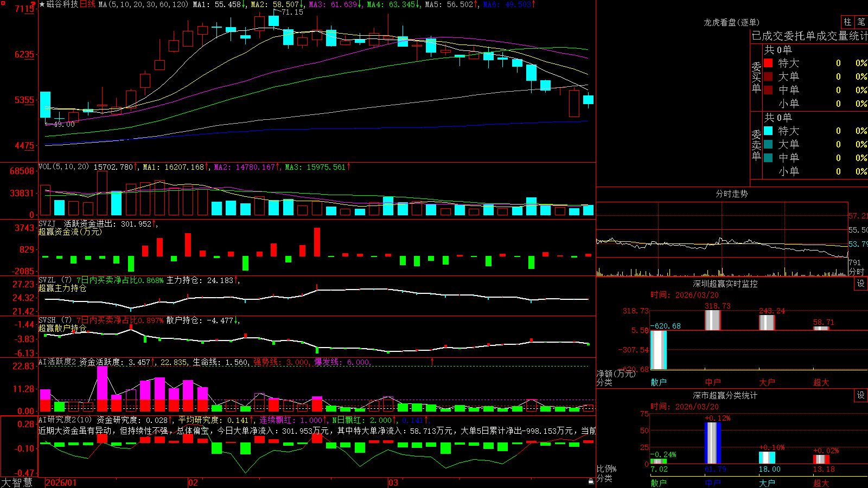Click the dark red 中单 buy order swatch
The image size is (868, 488).
pyautogui.click(x=768, y=90)
